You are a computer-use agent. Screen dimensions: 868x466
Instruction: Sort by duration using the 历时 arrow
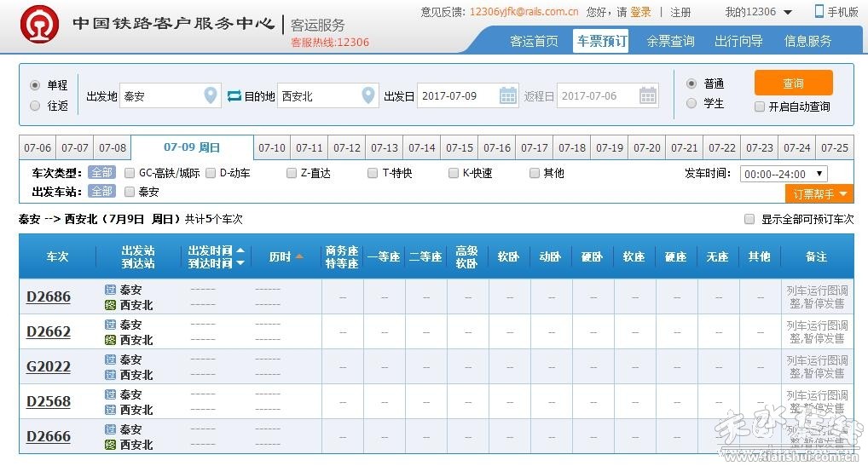[299, 256]
